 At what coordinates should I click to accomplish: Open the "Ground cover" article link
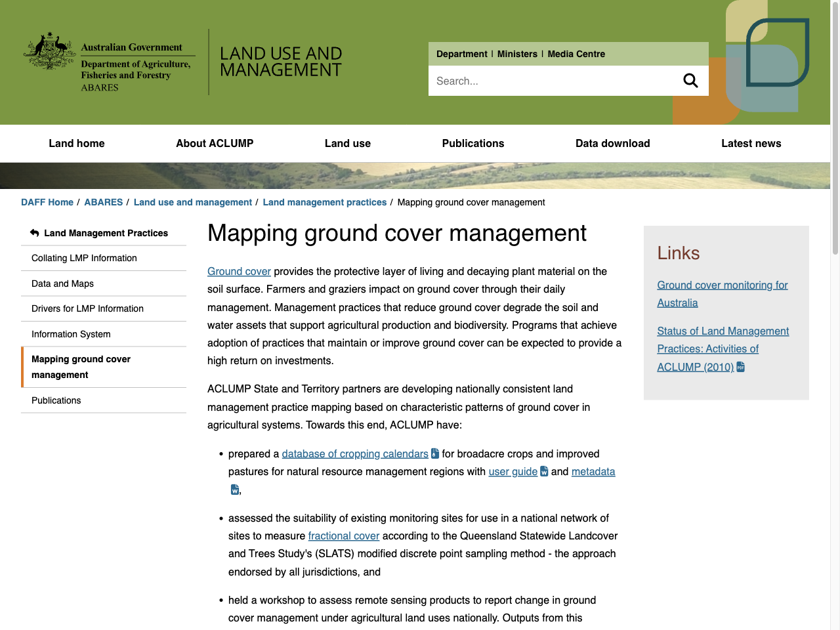[239, 271]
